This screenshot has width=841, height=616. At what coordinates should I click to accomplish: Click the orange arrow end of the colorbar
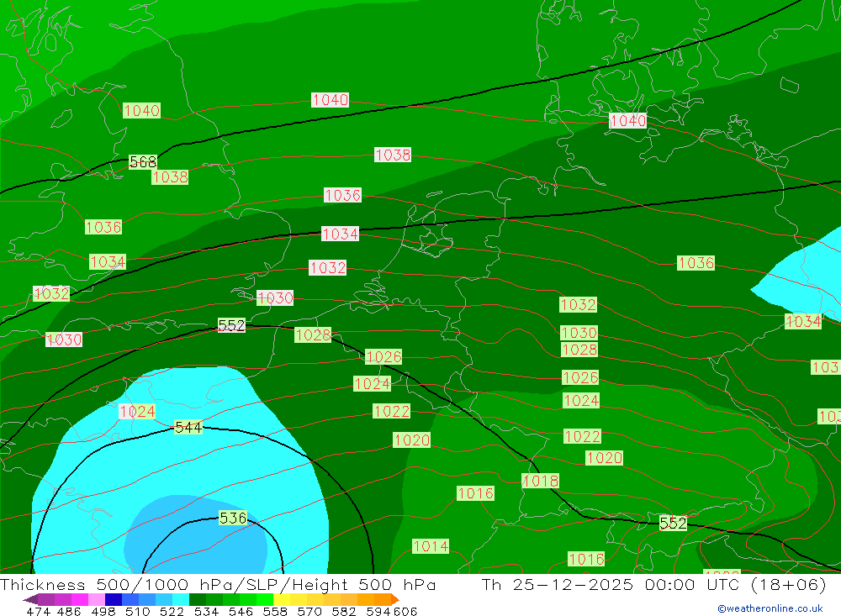pos(395,599)
